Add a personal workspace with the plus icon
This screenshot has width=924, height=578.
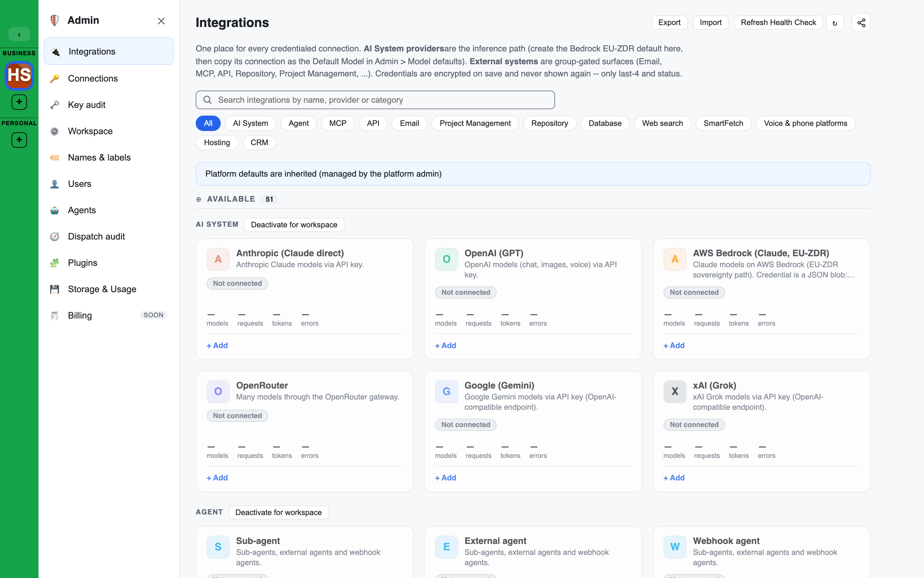(19, 140)
